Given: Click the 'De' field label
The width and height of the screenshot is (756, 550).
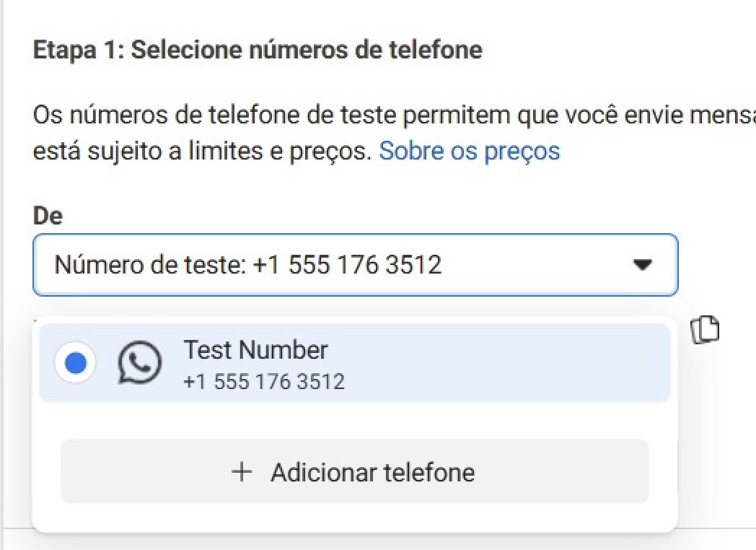Looking at the screenshot, I should click(48, 216).
